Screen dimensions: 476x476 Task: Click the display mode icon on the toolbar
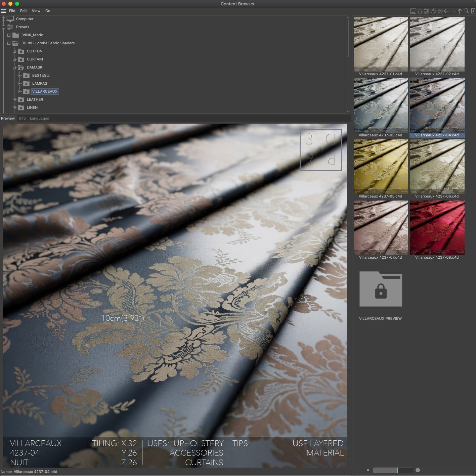click(x=413, y=11)
